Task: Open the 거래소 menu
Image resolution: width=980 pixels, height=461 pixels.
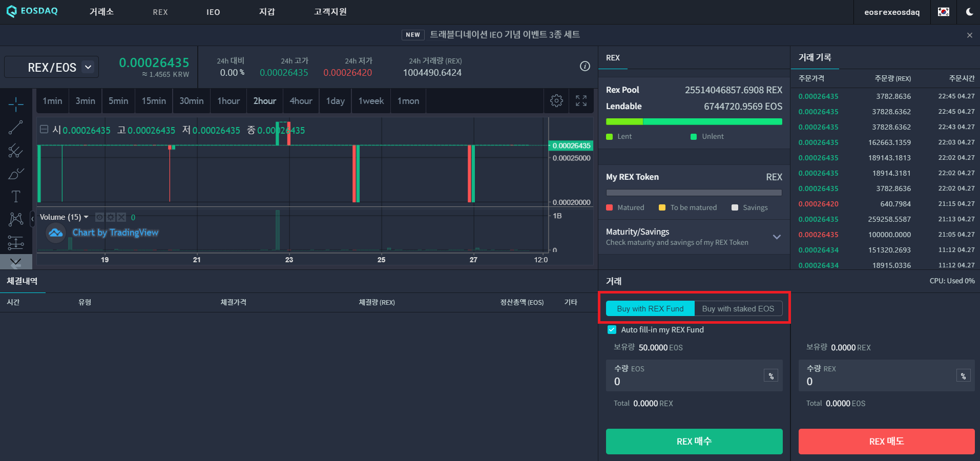Action: (101, 12)
